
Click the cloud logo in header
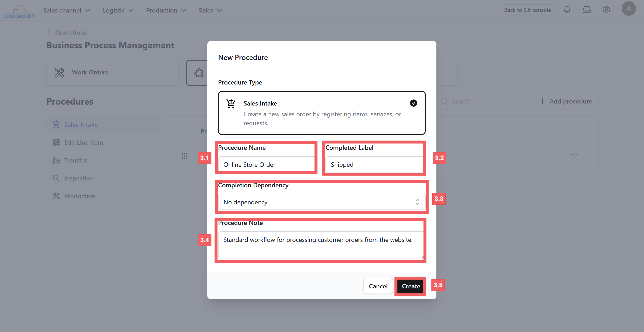click(x=19, y=9)
